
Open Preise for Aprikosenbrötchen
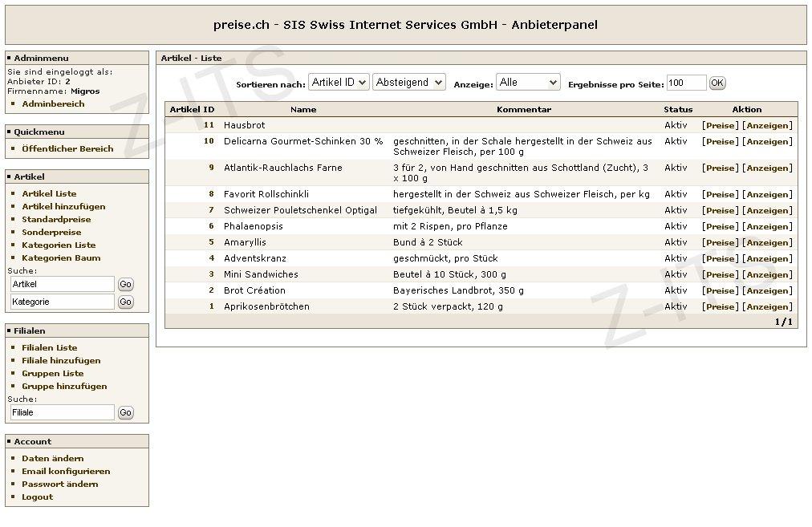[x=721, y=306]
